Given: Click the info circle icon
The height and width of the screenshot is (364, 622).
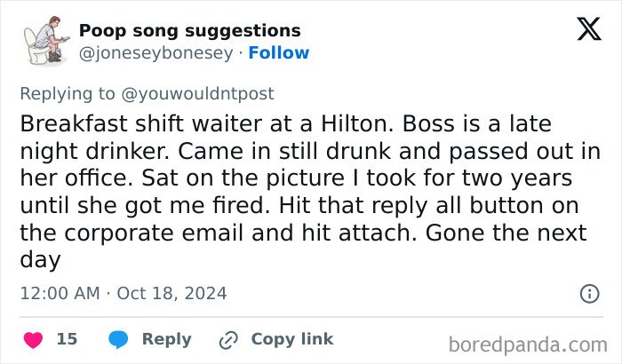Looking at the screenshot, I should pos(588,293).
